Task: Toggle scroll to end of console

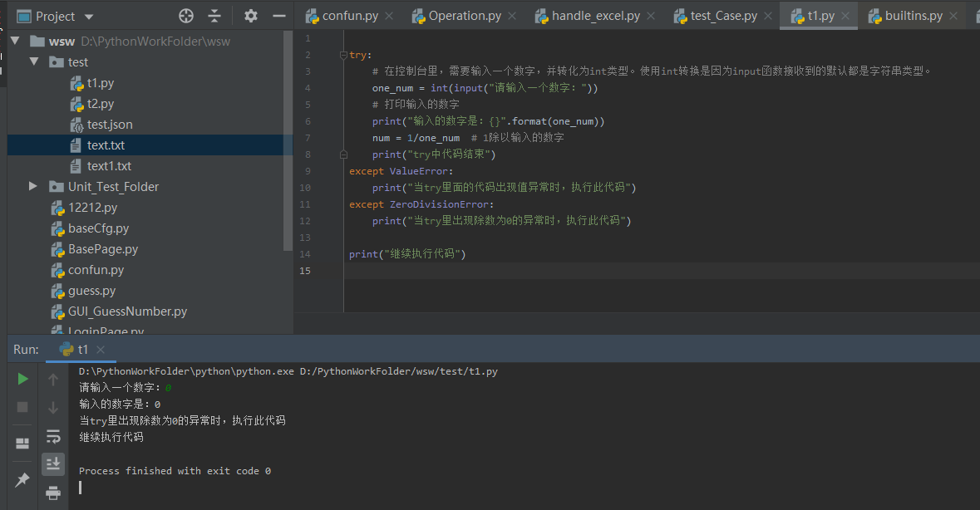Action: click(53, 463)
